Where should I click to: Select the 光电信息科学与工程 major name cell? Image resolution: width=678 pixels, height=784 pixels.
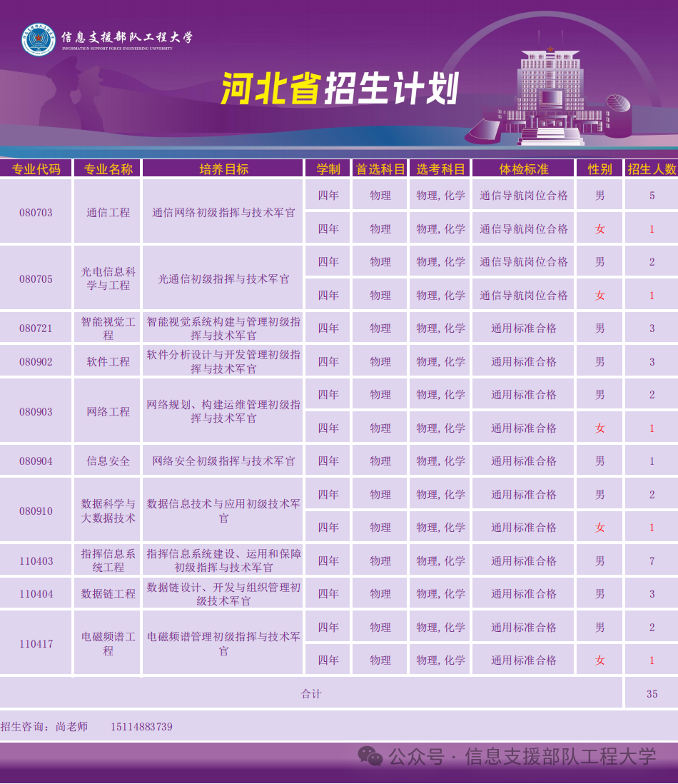108,278
